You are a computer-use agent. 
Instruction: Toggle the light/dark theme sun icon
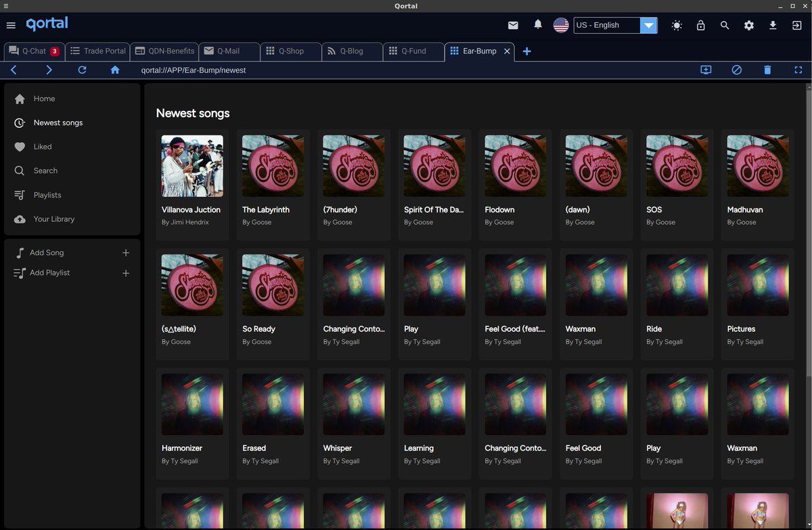click(x=677, y=25)
